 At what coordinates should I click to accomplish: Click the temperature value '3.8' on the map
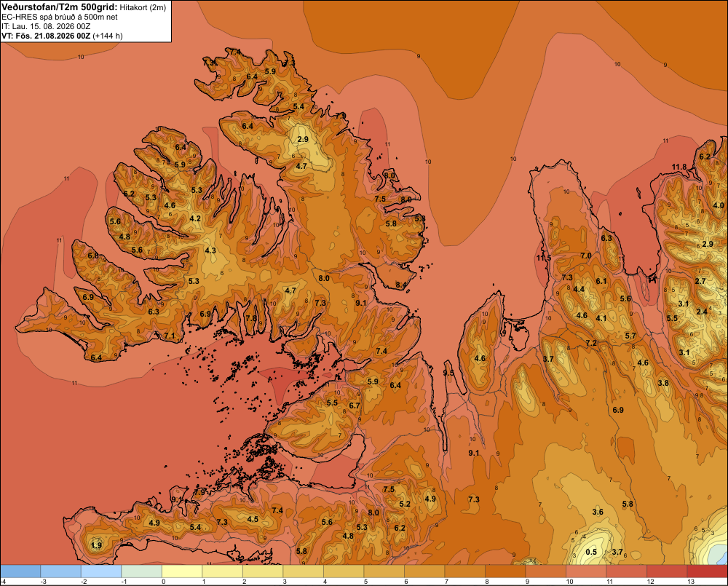pos(663,383)
